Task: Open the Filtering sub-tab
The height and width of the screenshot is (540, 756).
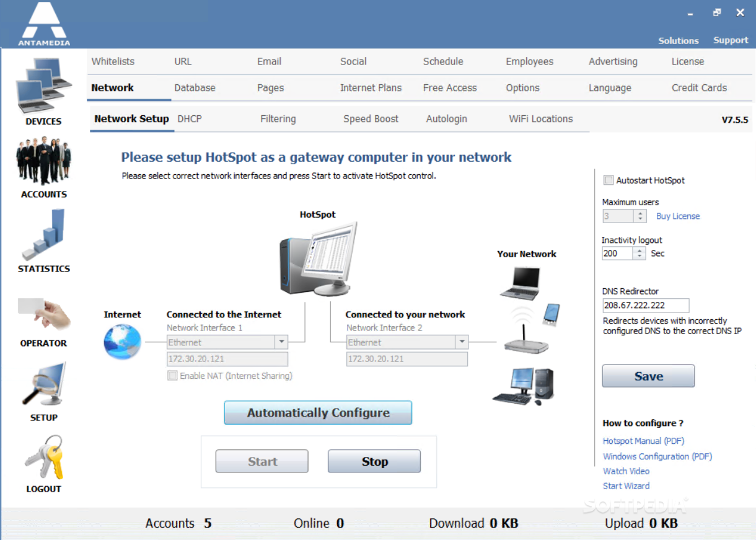Action: click(278, 118)
